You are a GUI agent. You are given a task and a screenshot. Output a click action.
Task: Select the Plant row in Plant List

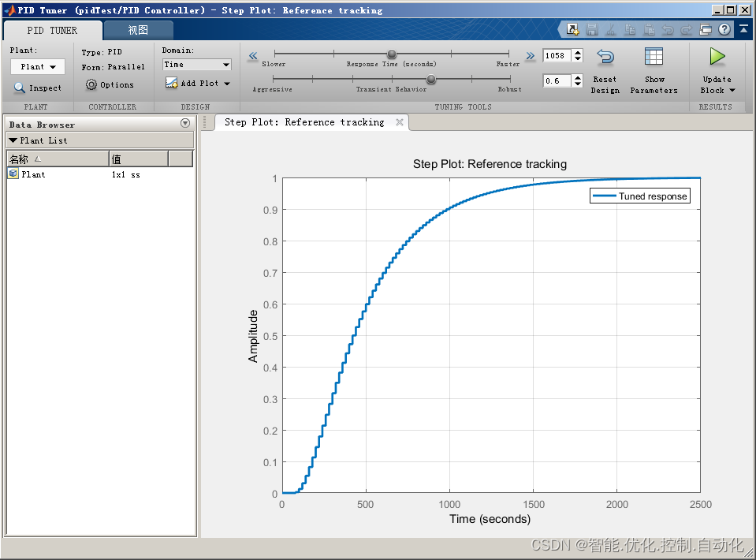click(x=100, y=174)
